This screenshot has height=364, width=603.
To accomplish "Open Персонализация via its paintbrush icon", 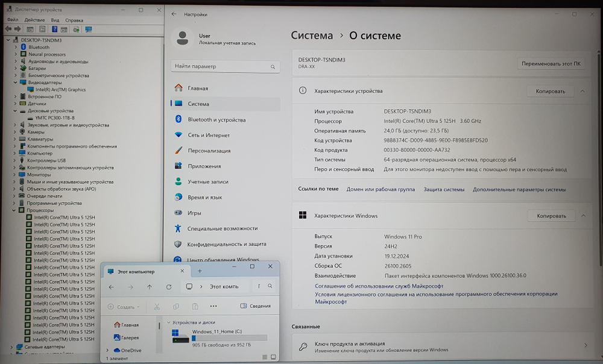I will [178, 151].
